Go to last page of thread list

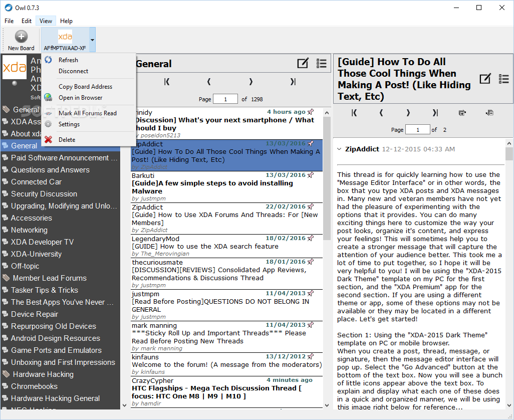(293, 82)
